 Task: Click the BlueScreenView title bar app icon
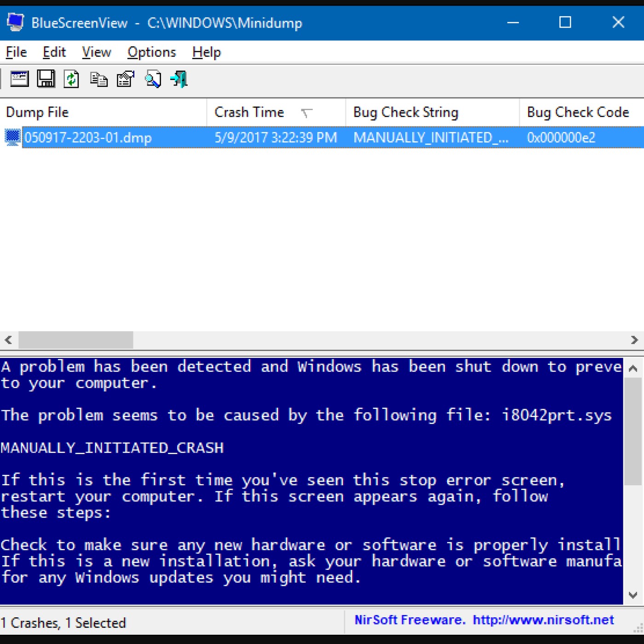pos(15,22)
